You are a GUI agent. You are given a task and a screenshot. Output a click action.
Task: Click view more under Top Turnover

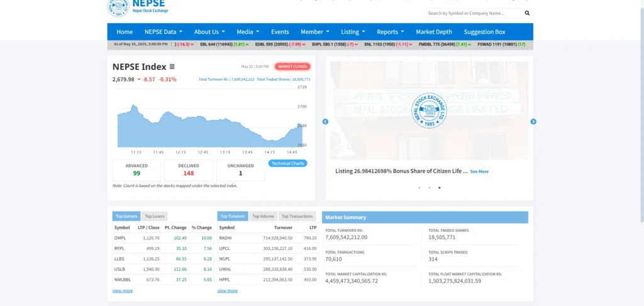pos(227,291)
